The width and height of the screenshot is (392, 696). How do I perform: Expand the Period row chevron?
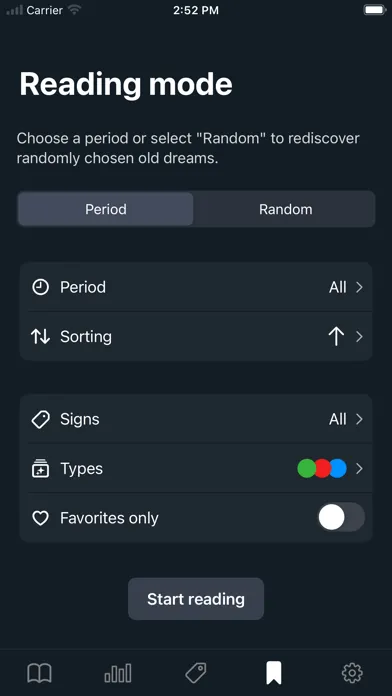pyautogui.click(x=359, y=287)
